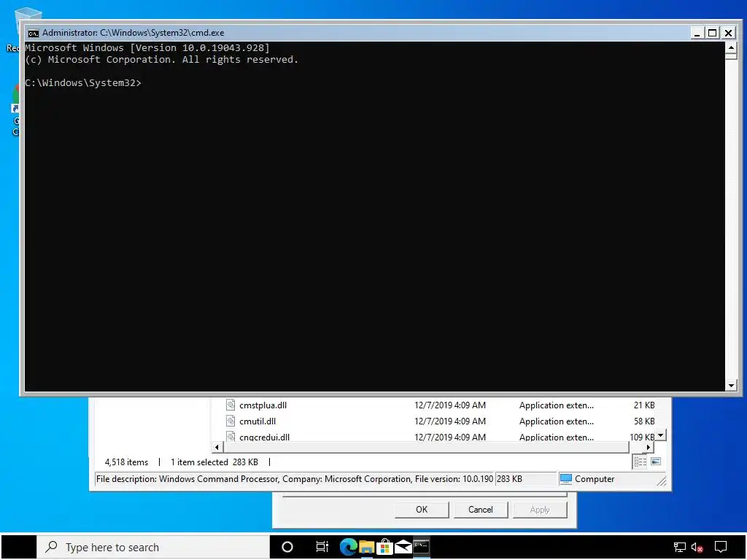Open File Explorer from the taskbar
Screen dimensions: 747x560
click(x=366, y=547)
